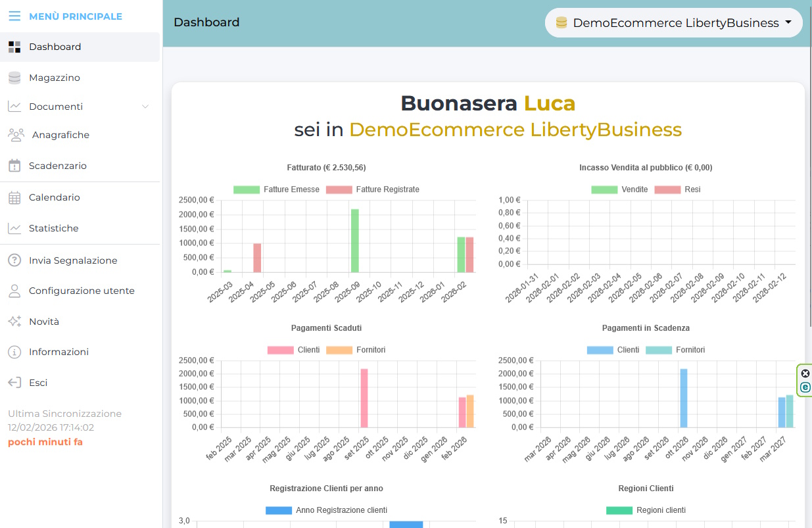The width and height of the screenshot is (812, 528).
Task: Expand the Documenti submenu chevron
Action: pos(145,107)
